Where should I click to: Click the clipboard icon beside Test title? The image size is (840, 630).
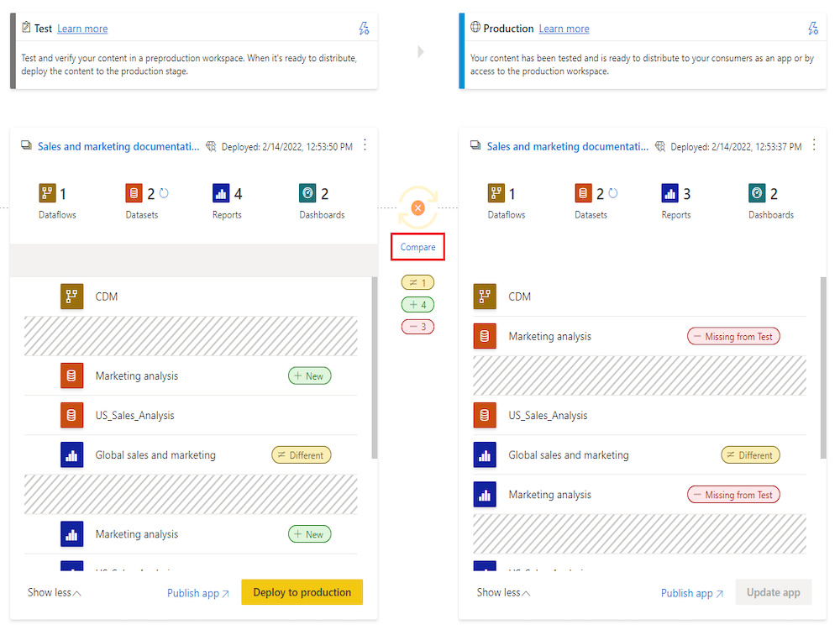(x=26, y=27)
